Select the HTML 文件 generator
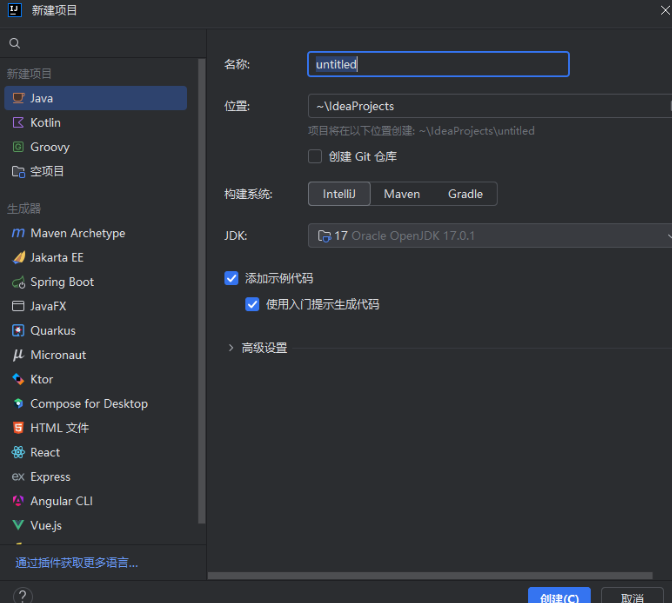This screenshot has height=603, width=672. coord(96,428)
